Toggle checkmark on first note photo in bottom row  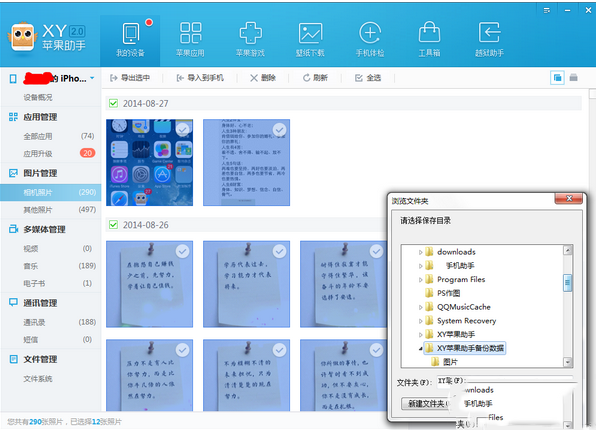pyautogui.click(x=183, y=350)
